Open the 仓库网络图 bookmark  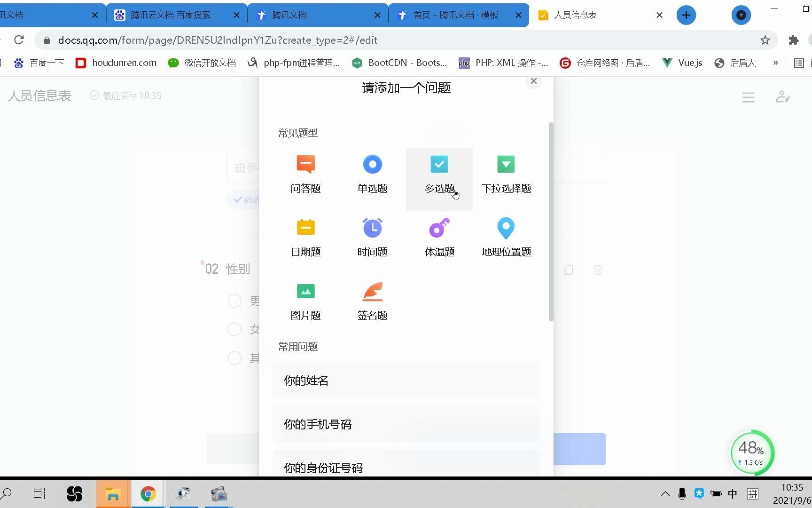[605, 63]
